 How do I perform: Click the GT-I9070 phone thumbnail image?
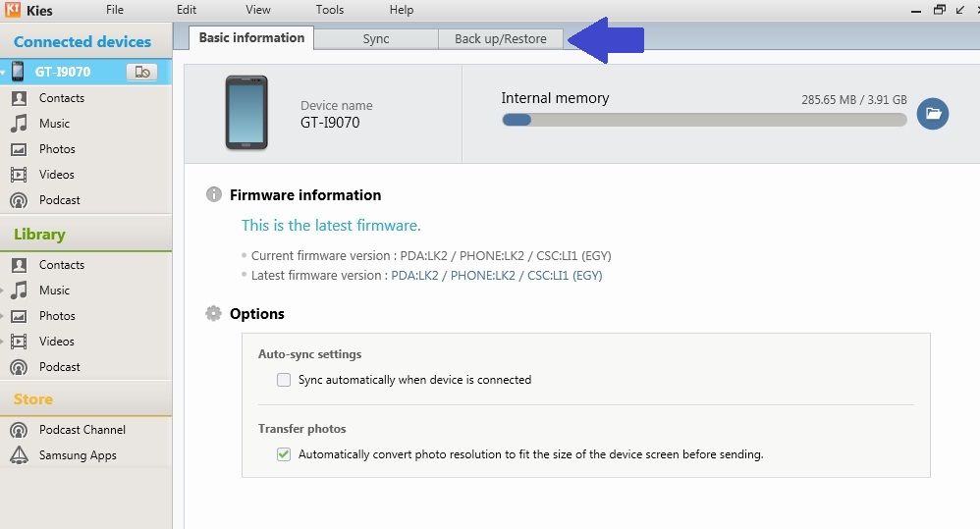click(x=245, y=113)
